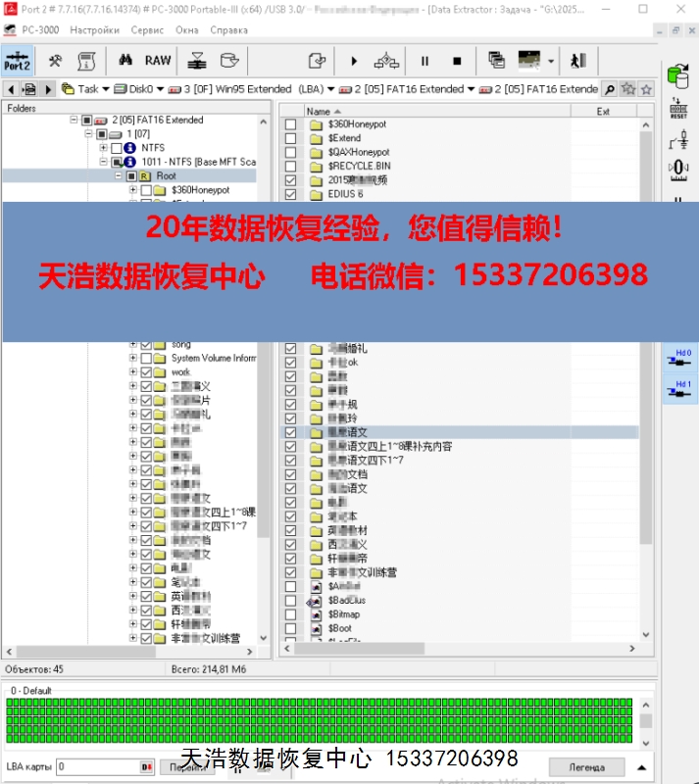The image size is (699, 784).
Task: Open the RAW view tool
Action: pos(157,61)
